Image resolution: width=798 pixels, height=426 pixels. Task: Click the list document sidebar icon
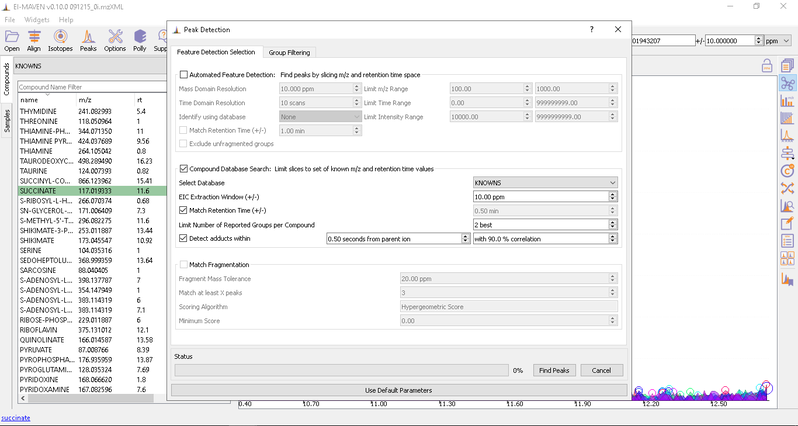coord(787,241)
